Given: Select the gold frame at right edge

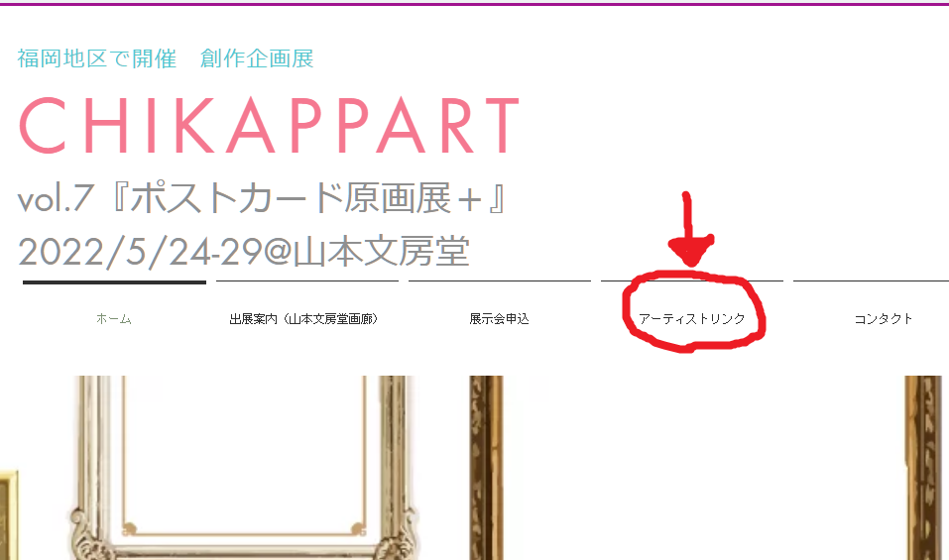Looking at the screenshot, I should (922, 468).
